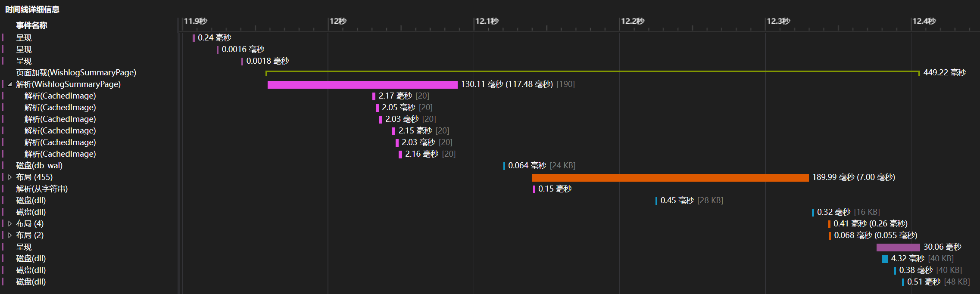Click the 2.15 毫秒 [20] duration text
Screen dimensions: 980x294
424,131
